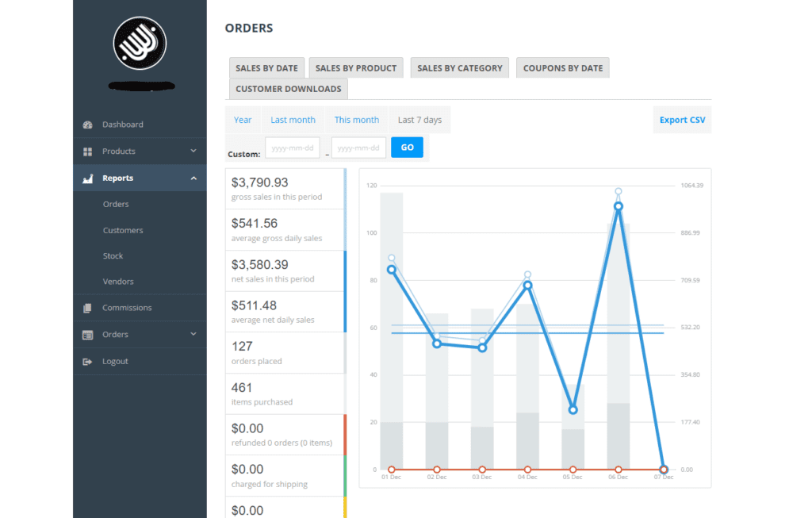Switch to Customer Downloads tab
The width and height of the screenshot is (812, 518).
coord(289,89)
